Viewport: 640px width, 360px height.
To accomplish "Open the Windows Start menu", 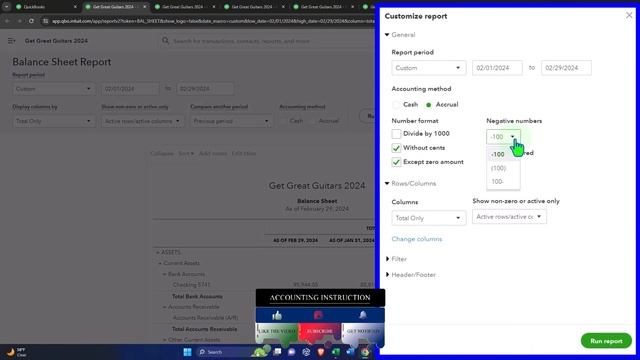I will 187,352.
